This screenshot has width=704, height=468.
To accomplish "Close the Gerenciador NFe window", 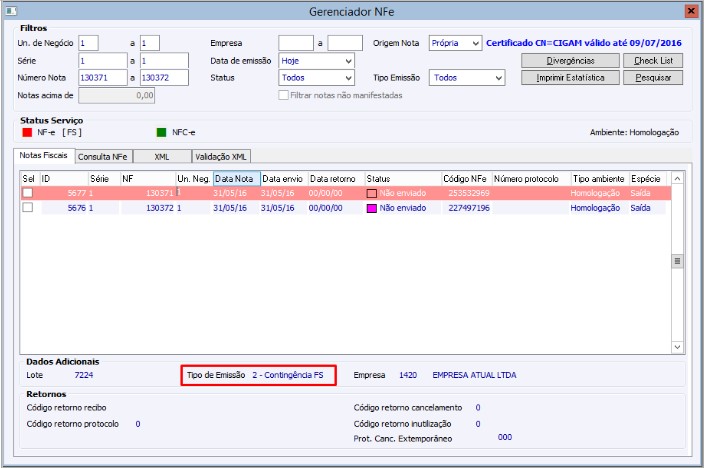I will [x=691, y=11].
